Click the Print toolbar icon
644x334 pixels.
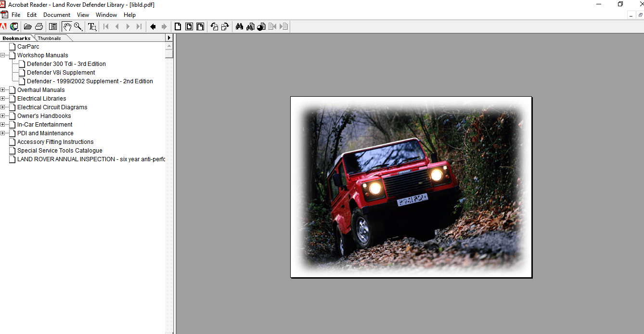point(39,26)
